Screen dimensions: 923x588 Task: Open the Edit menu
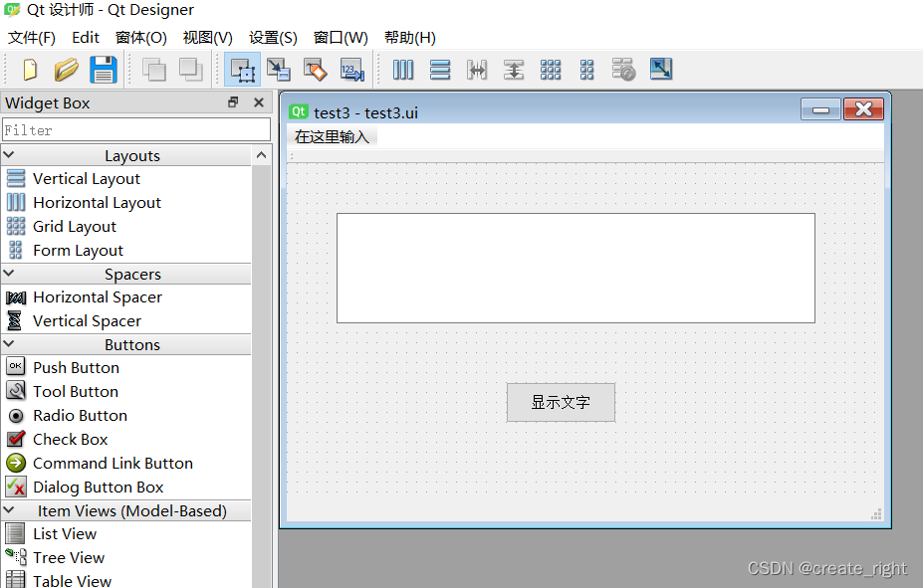click(86, 38)
